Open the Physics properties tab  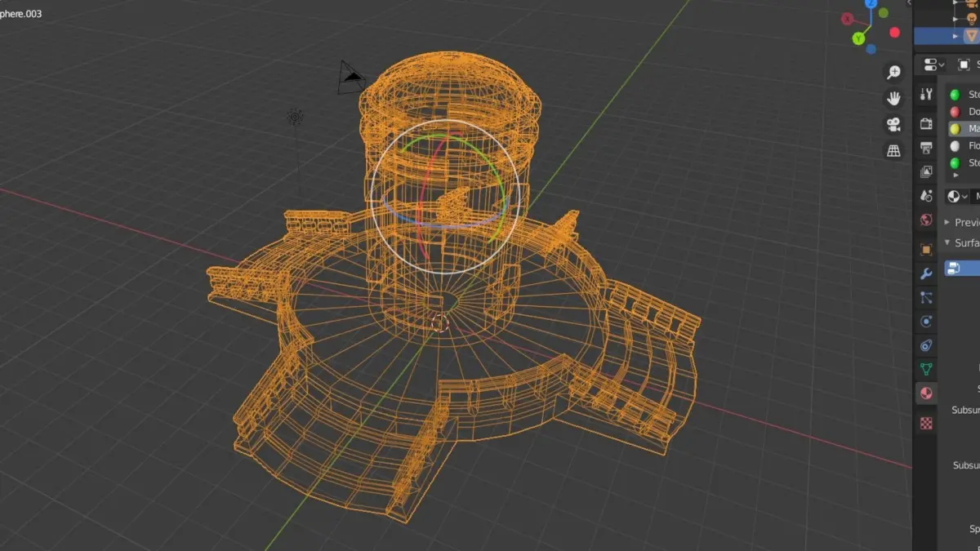coord(926,322)
